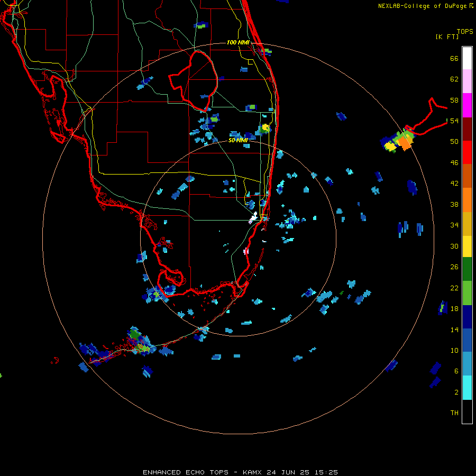Click the 'TH' threshold label
Image resolution: width=476 pixels, height=476 pixels.
[x=454, y=413]
